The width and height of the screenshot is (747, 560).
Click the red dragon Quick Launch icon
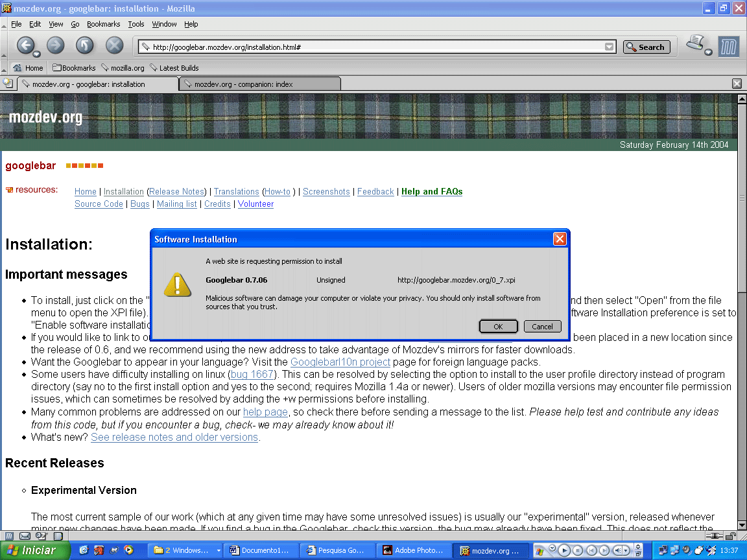[x=99, y=550]
